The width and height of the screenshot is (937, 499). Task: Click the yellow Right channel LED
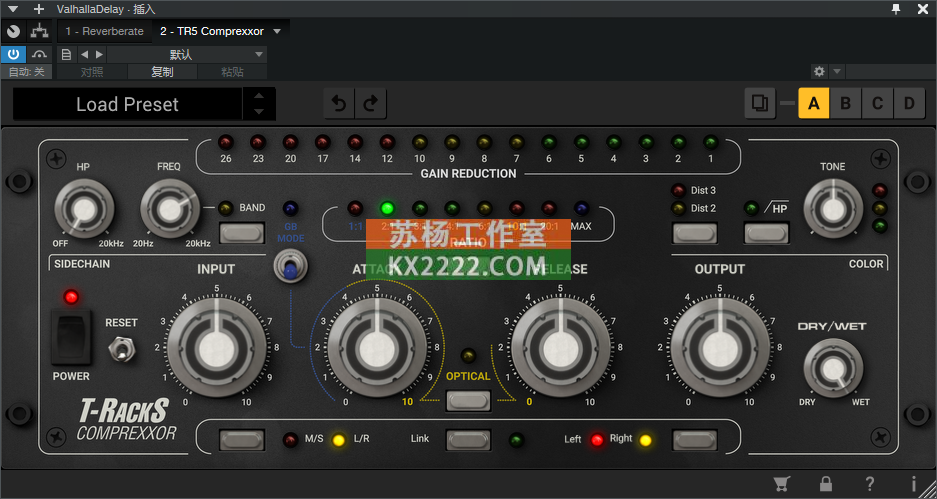[x=645, y=440]
